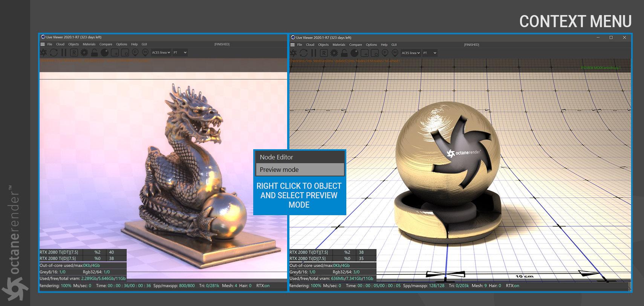Open Help menu in sphere Live Viewer
The width and height of the screenshot is (644, 306).
point(384,45)
